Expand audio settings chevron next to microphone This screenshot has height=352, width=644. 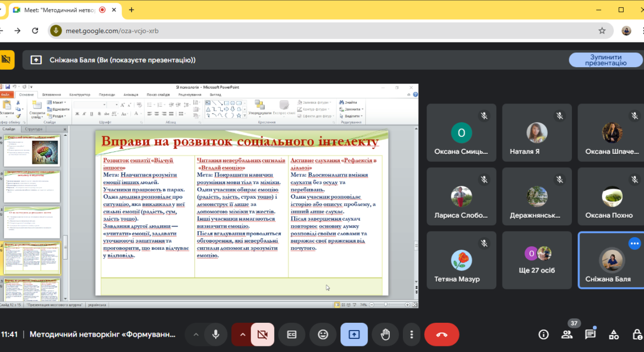click(x=196, y=335)
